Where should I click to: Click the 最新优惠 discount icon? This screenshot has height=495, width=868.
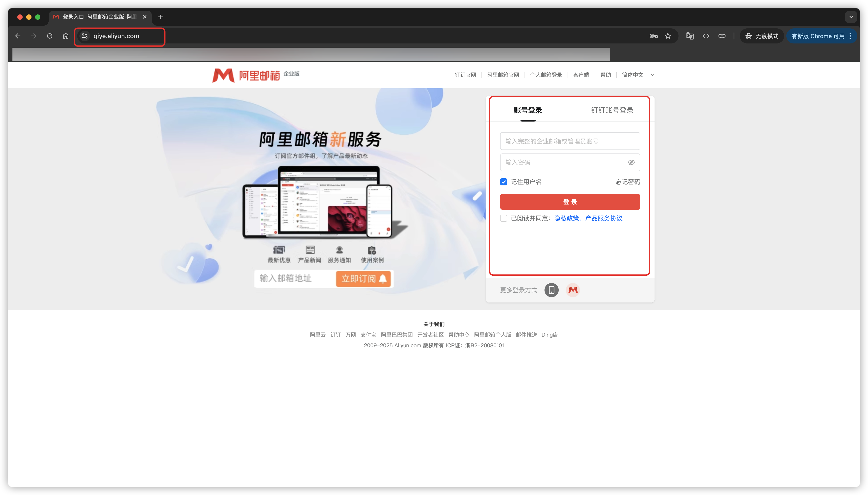[x=279, y=250]
